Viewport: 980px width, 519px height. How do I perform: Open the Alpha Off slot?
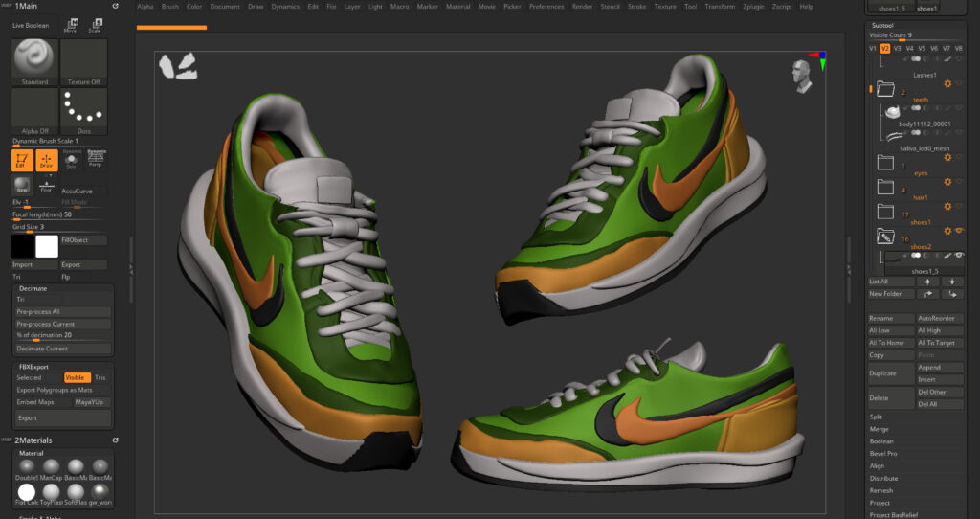tap(35, 111)
